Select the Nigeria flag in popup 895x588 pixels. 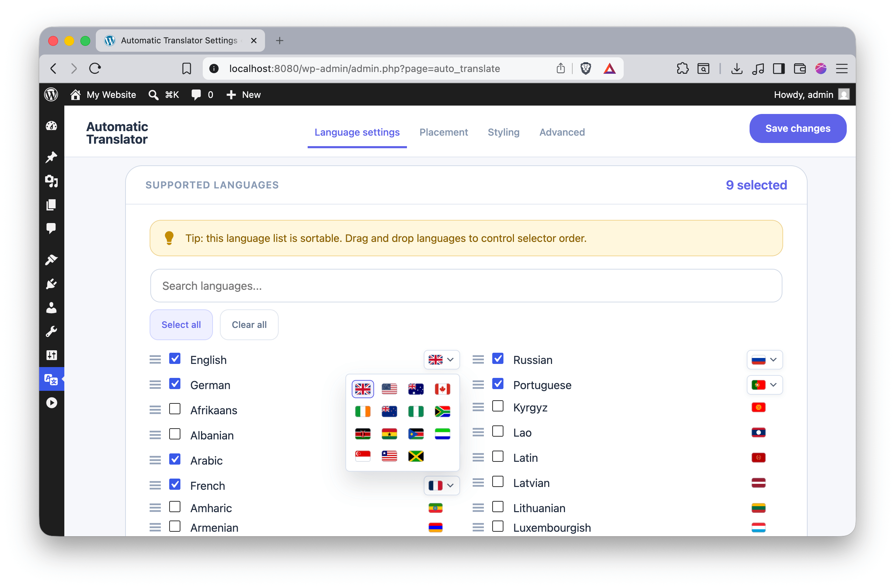point(416,411)
